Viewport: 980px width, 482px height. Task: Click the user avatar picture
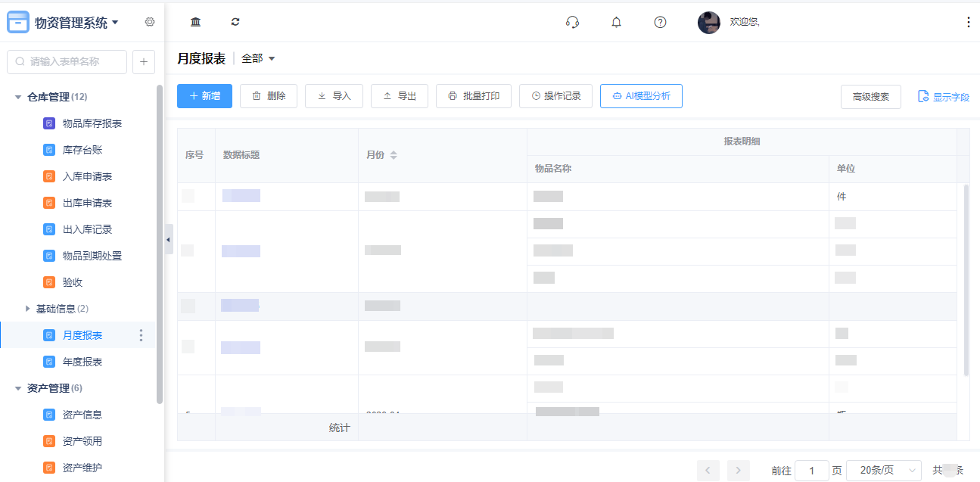708,22
